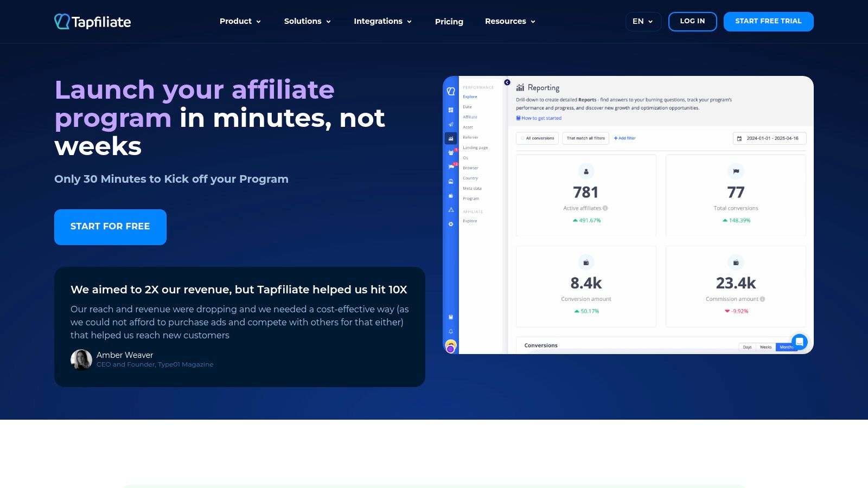Click the user avatar at sidebar bottom
868x488 pixels.
pos(451,346)
